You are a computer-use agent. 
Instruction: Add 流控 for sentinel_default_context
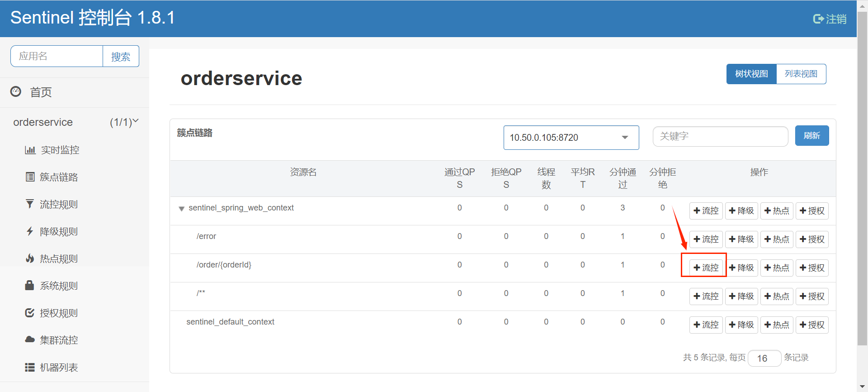point(706,325)
